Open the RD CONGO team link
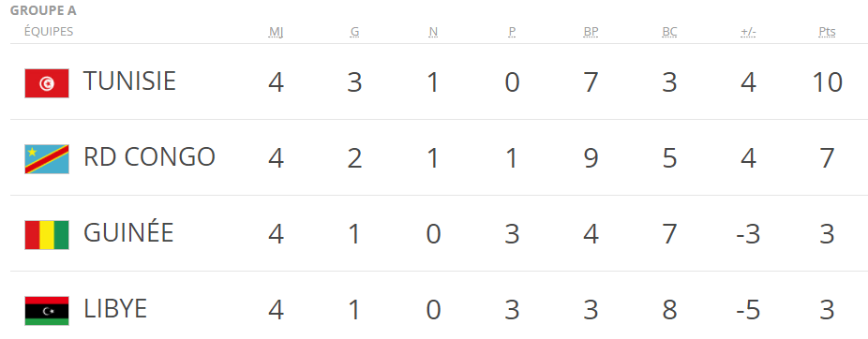868x339 pixels. 149,157
